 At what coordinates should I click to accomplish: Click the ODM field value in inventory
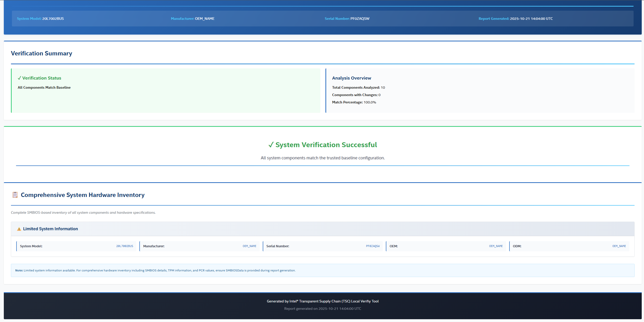[x=619, y=246]
